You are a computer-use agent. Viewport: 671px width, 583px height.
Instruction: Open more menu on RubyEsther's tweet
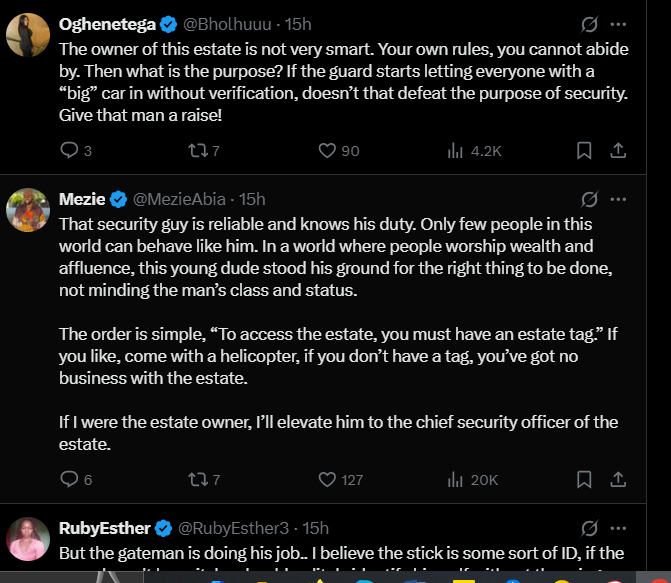[x=619, y=527]
